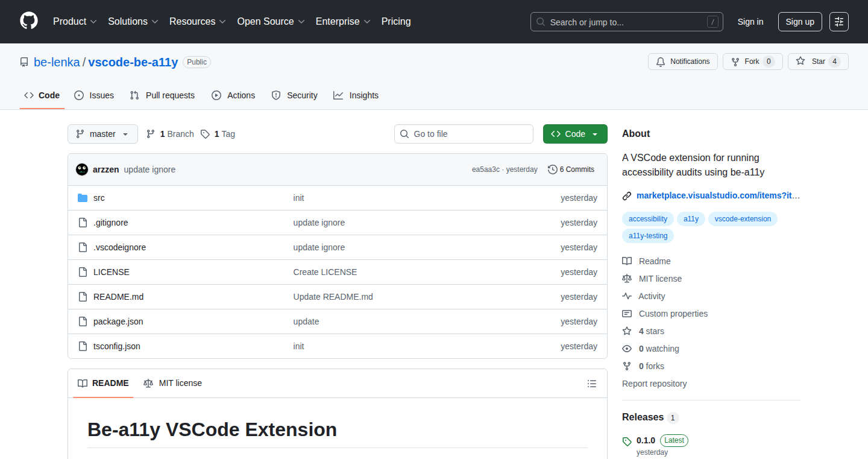Switch to the Issues tab
The height and width of the screenshot is (459, 868).
click(94, 95)
